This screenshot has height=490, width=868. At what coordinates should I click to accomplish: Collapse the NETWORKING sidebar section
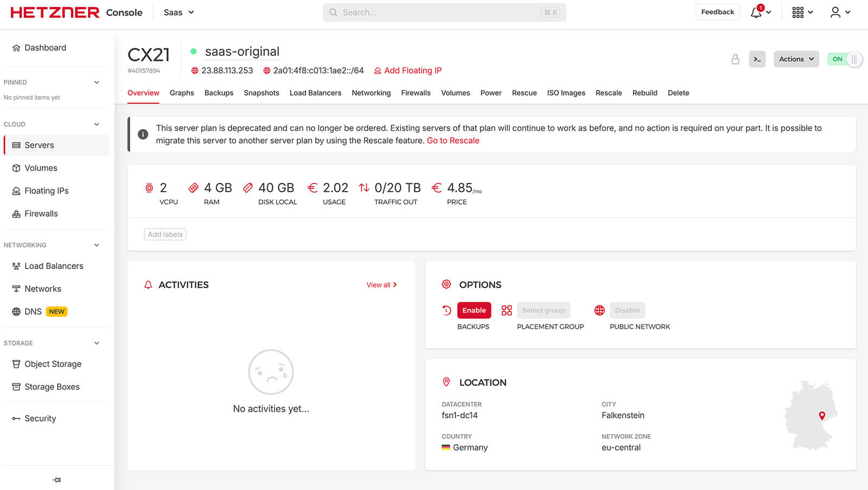click(97, 245)
